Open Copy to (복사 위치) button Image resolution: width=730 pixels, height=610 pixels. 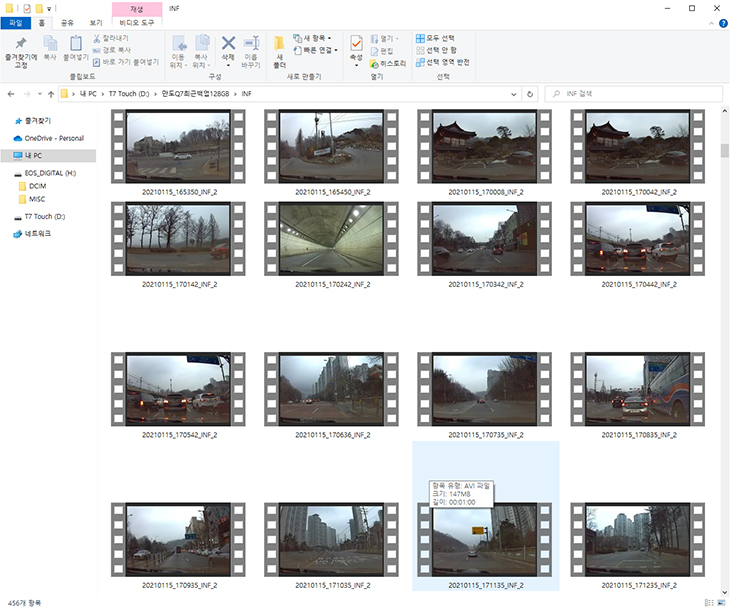coord(202,52)
